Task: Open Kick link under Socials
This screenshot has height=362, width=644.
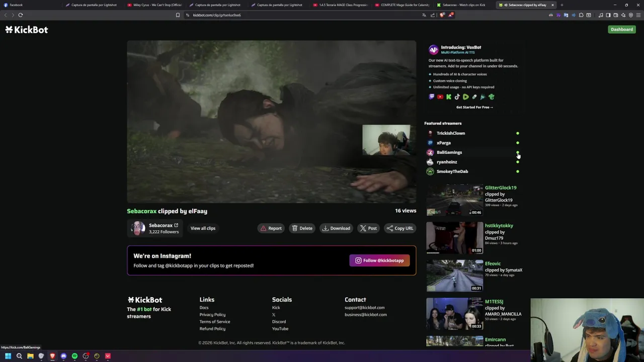Action: 276,308
